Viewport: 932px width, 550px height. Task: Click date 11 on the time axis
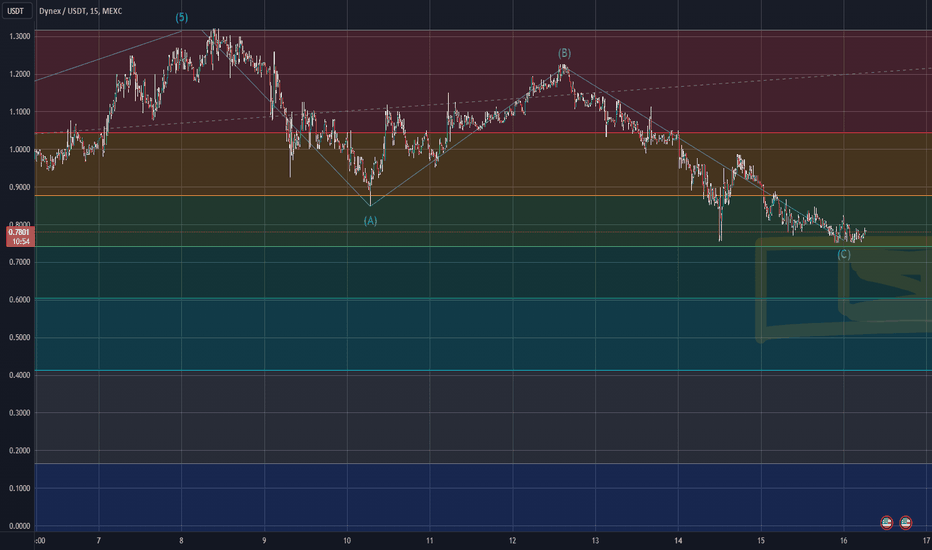coord(430,540)
